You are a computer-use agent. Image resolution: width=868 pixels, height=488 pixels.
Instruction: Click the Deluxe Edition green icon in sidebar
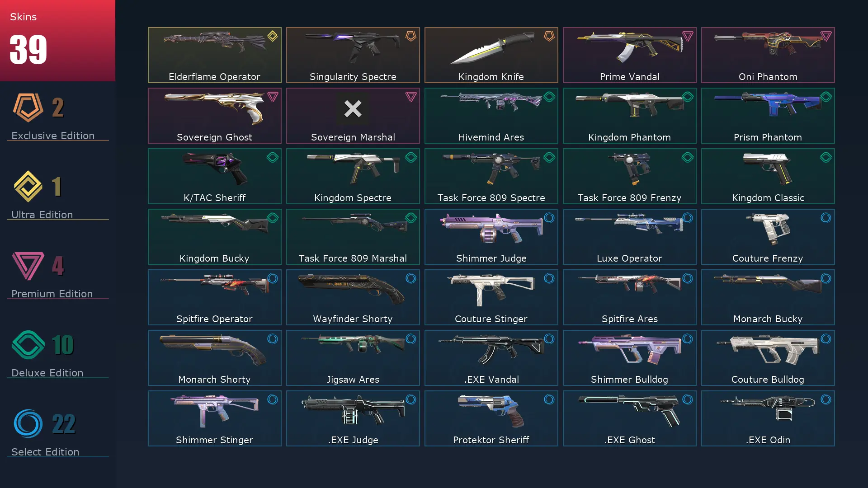pyautogui.click(x=28, y=345)
